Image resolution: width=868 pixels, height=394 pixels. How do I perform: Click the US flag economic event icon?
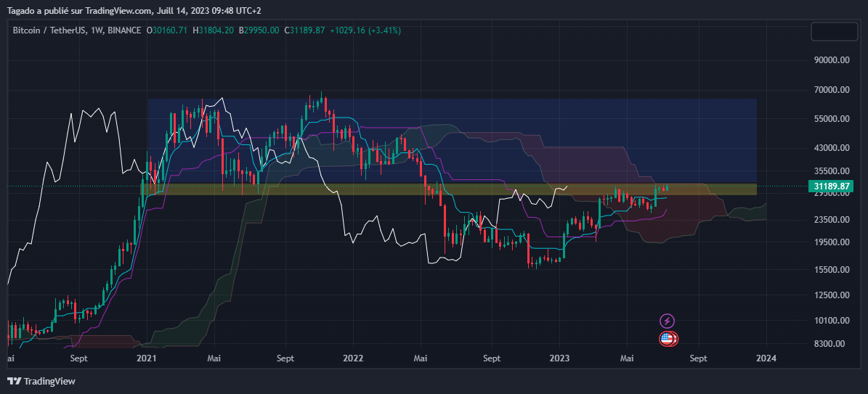click(x=668, y=339)
